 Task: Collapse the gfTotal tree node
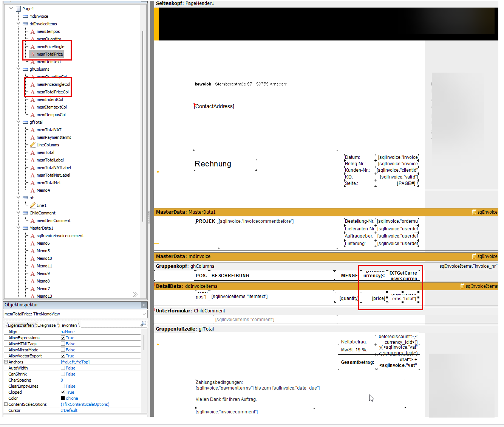click(18, 122)
